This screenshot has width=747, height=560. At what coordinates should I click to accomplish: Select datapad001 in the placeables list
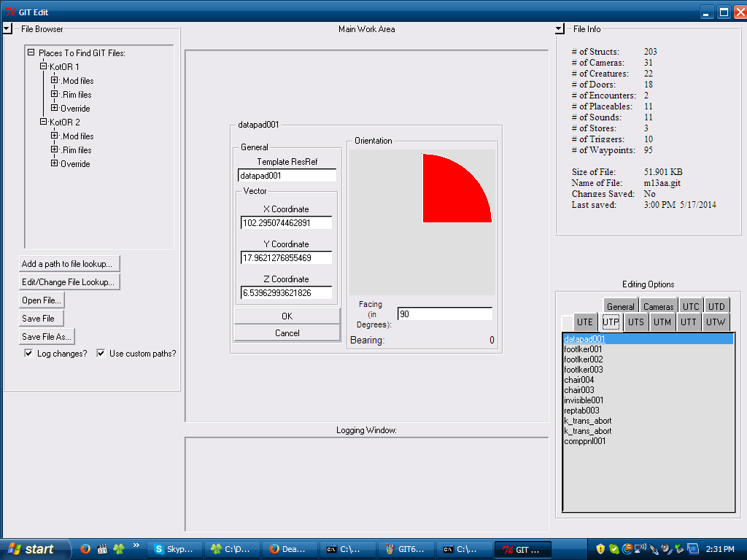648,338
